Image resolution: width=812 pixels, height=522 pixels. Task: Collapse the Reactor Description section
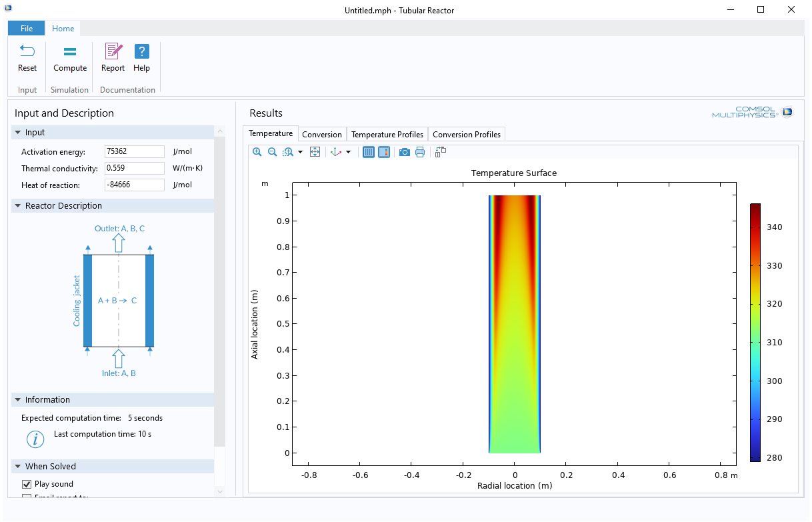click(x=17, y=206)
